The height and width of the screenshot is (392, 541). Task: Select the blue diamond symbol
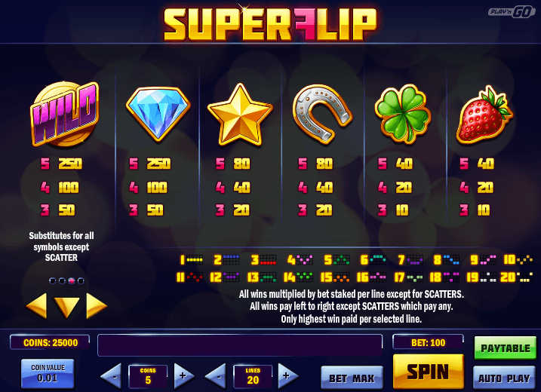pyautogui.click(x=158, y=114)
